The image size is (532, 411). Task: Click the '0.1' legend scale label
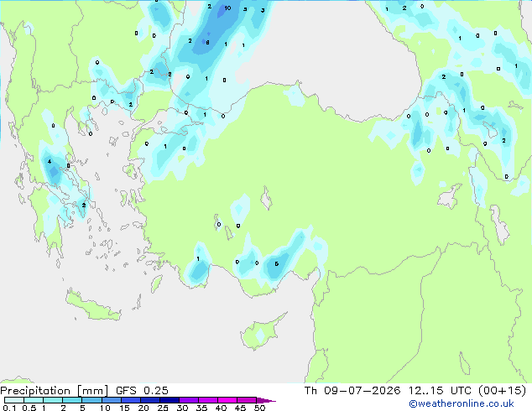pyautogui.click(x=9, y=408)
